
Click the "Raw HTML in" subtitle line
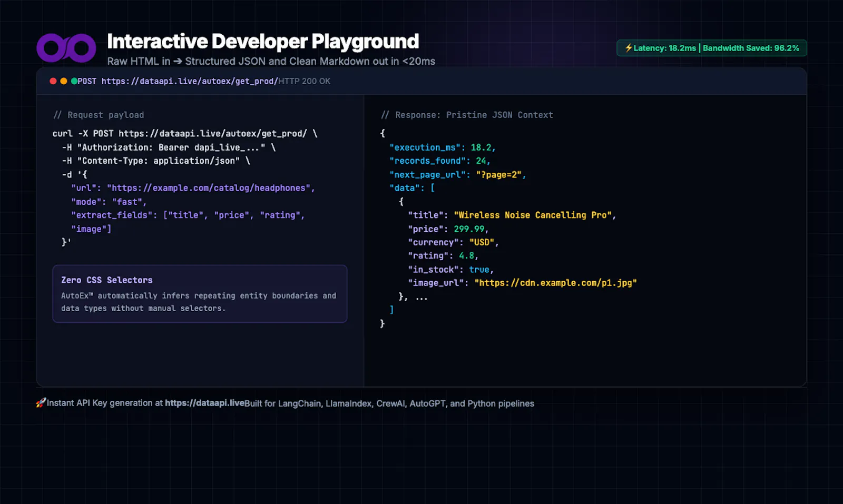271,61
